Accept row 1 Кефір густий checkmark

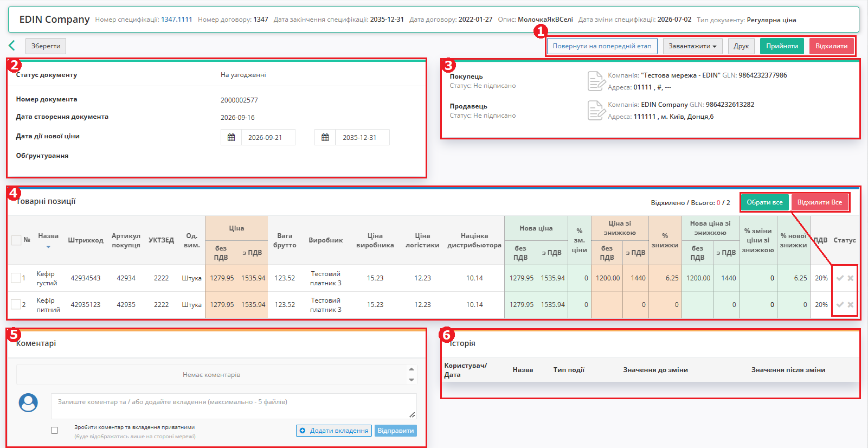coord(840,278)
